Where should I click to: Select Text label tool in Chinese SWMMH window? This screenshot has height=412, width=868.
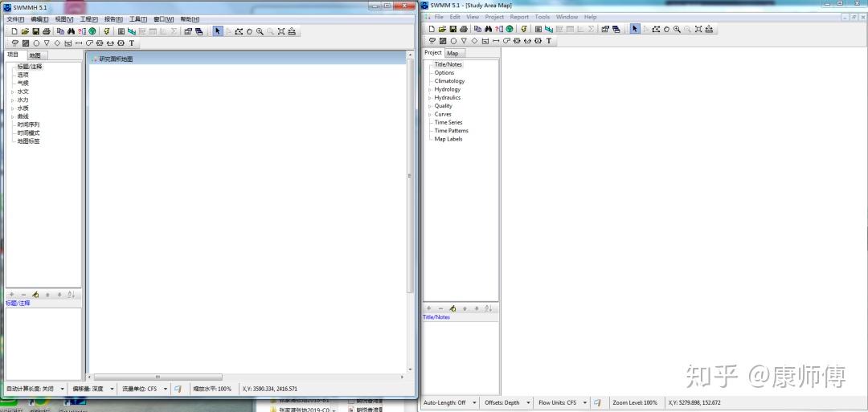coord(132,43)
